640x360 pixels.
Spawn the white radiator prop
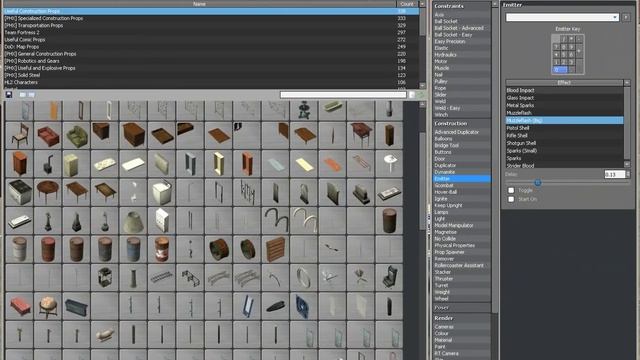pyautogui.click(x=162, y=220)
